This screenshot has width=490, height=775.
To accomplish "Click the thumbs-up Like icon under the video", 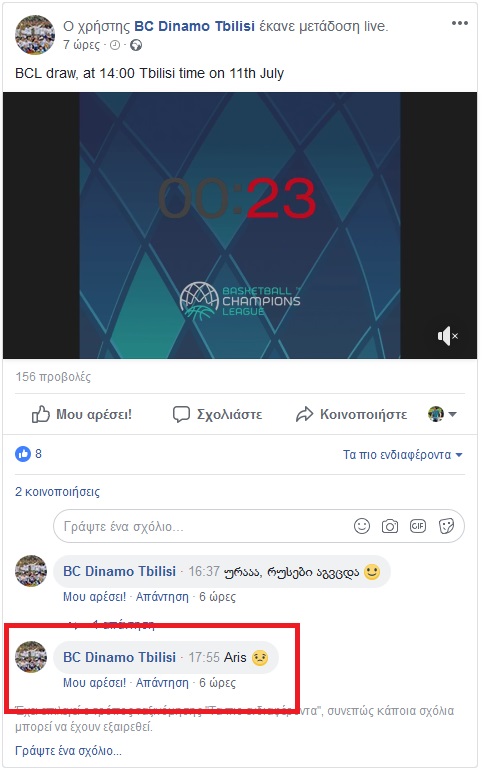I will [41, 414].
